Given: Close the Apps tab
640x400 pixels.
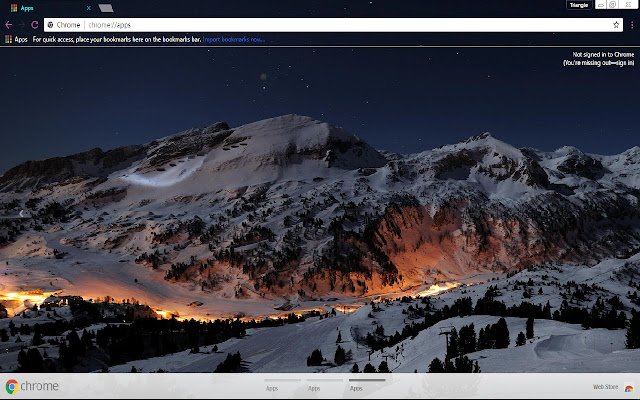Looking at the screenshot, I should pyautogui.click(x=89, y=8).
